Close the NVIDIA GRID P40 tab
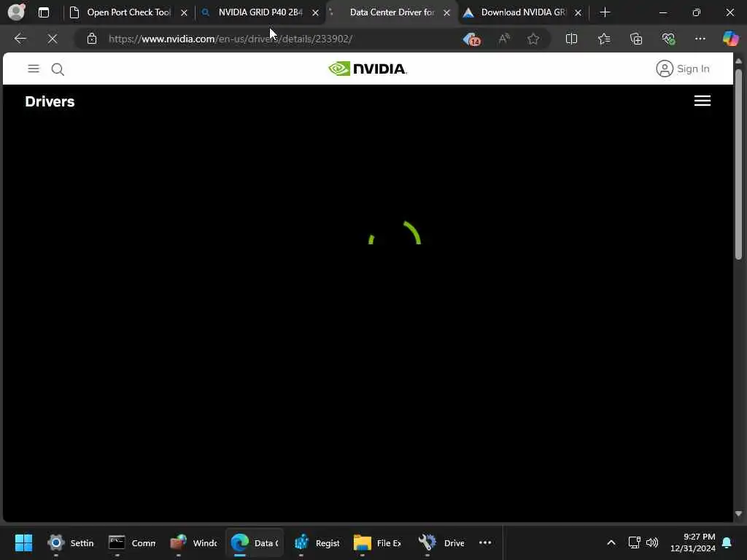Image resolution: width=747 pixels, height=560 pixels. click(315, 13)
